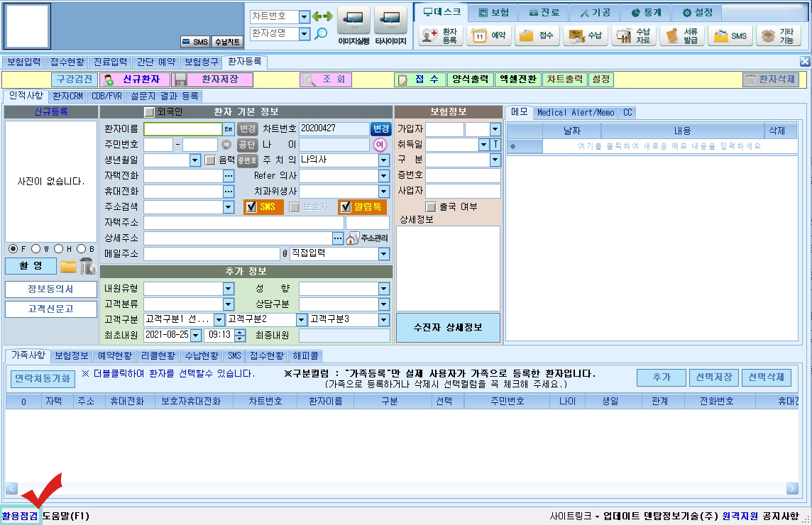Click the small SMS button under photo box
Viewport: 812px width, 525px height.
click(x=195, y=42)
